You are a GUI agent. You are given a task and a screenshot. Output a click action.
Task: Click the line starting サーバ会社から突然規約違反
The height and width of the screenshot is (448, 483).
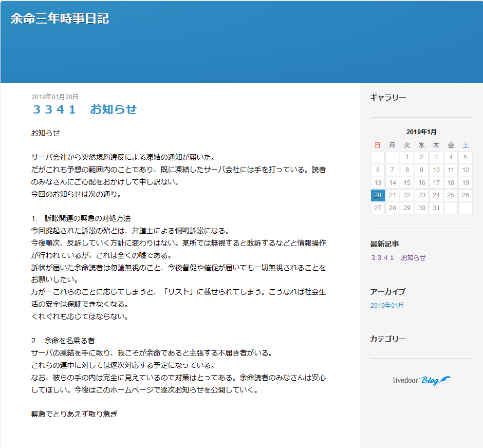click(x=123, y=157)
